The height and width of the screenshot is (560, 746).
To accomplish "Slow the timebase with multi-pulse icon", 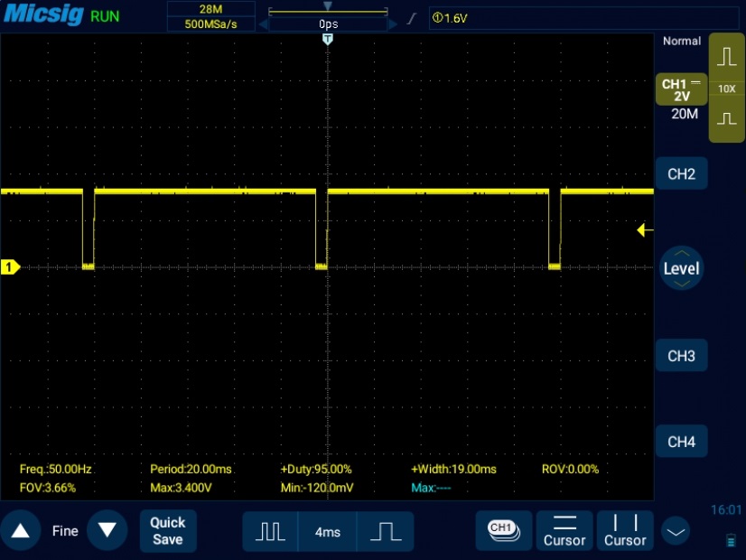I will (270, 531).
